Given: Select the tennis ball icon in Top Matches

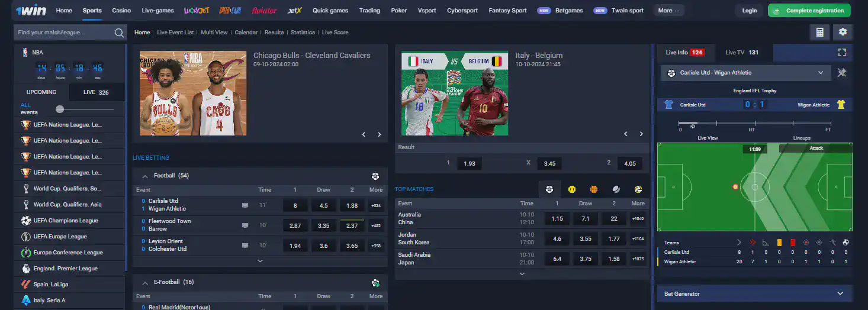Looking at the screenshot, I should [x=572, y=189].
